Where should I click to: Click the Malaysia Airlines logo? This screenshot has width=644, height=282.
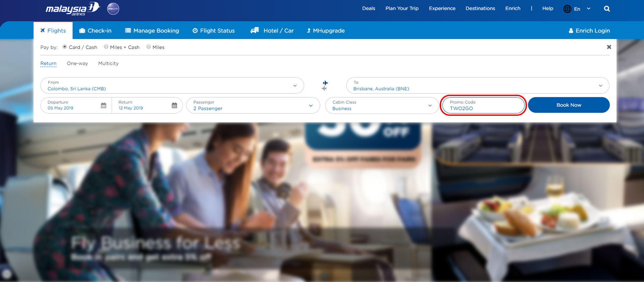coord(73,9)
